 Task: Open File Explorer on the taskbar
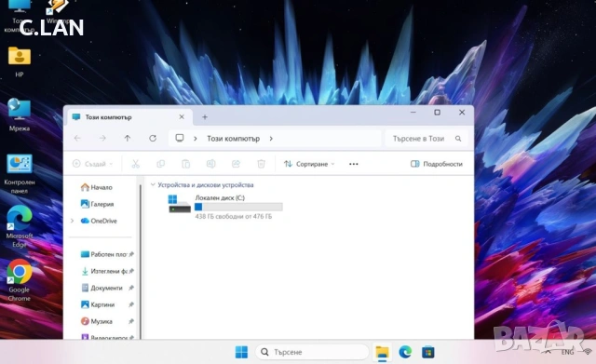point(382,352)
